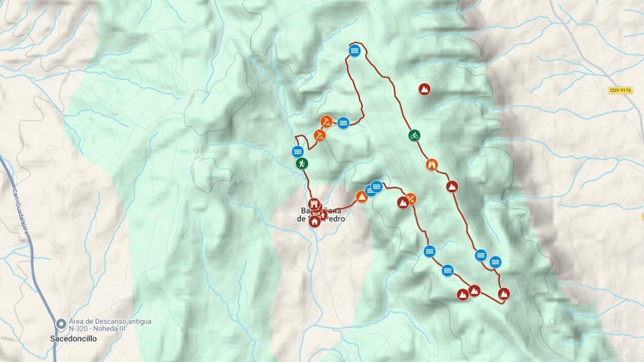Select the lower orange mining pick marker

(x=319, y=135)
